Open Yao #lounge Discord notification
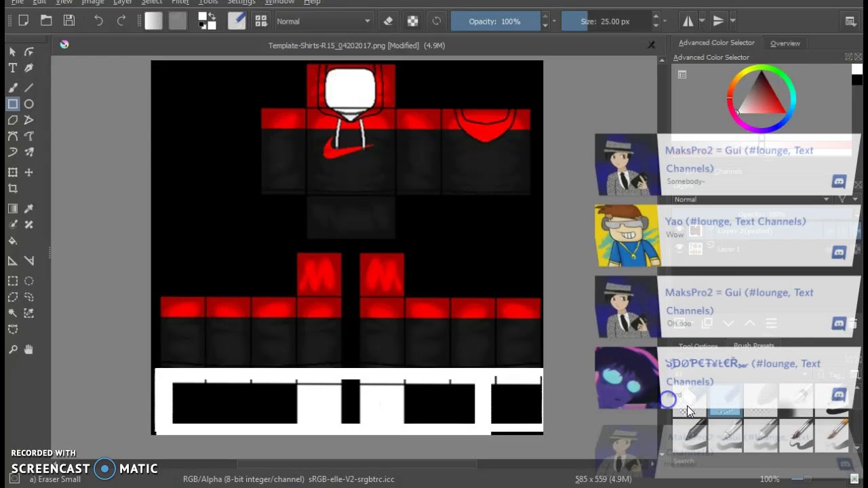 tap(727, 236)
